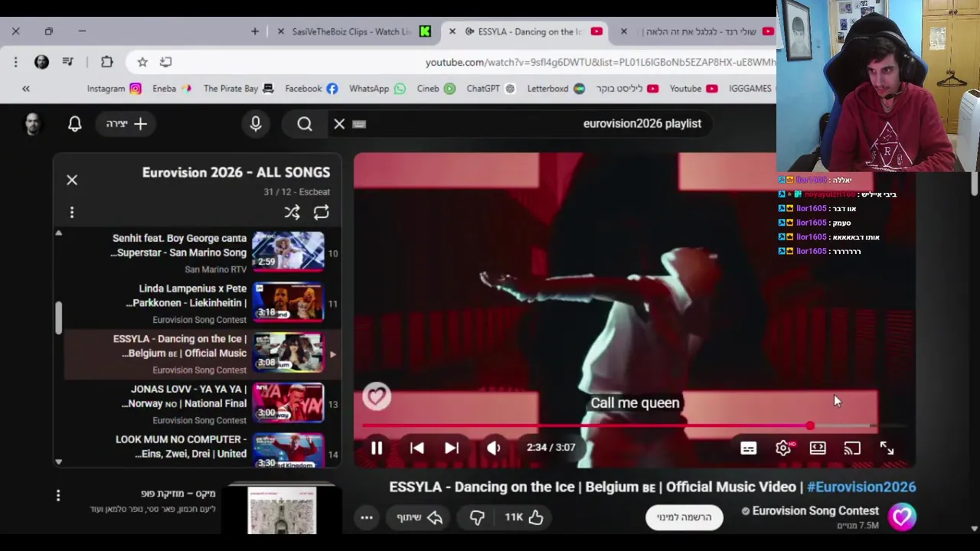Open the Youtube bookmark
Viewport: 980px width, 551px height.
tap(694, 89)
